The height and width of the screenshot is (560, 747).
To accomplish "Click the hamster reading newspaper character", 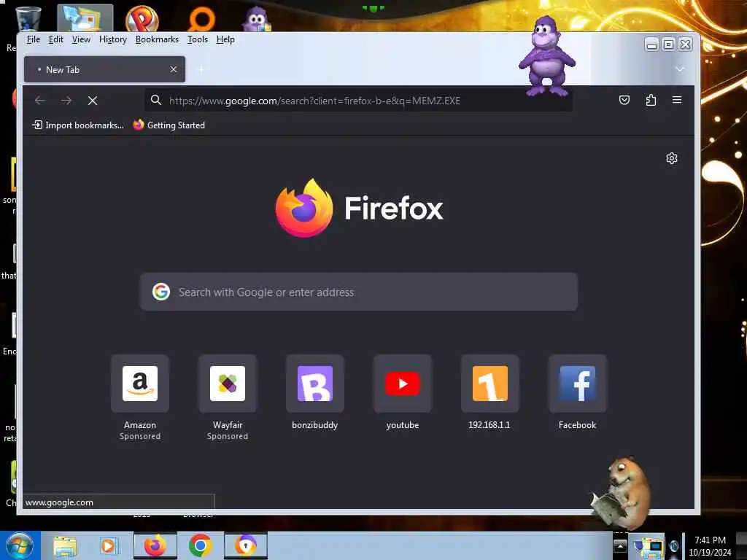I will (620, 493).
